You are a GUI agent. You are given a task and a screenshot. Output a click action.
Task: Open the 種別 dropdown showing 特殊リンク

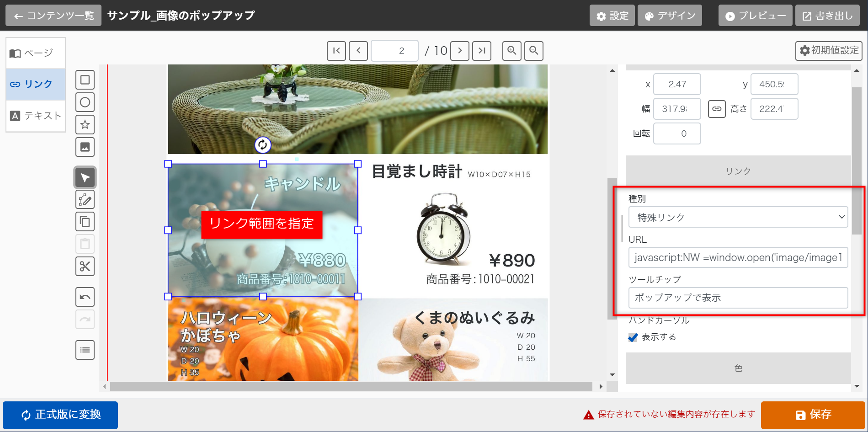click(738, 217)
